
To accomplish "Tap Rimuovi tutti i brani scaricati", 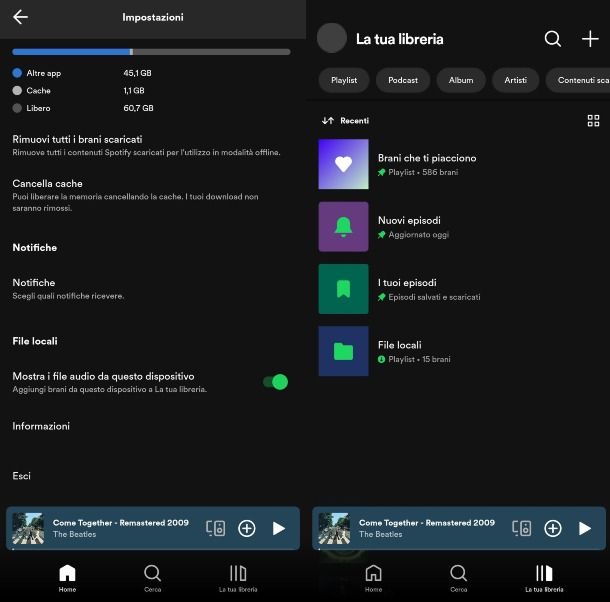I will click(146, 145).
